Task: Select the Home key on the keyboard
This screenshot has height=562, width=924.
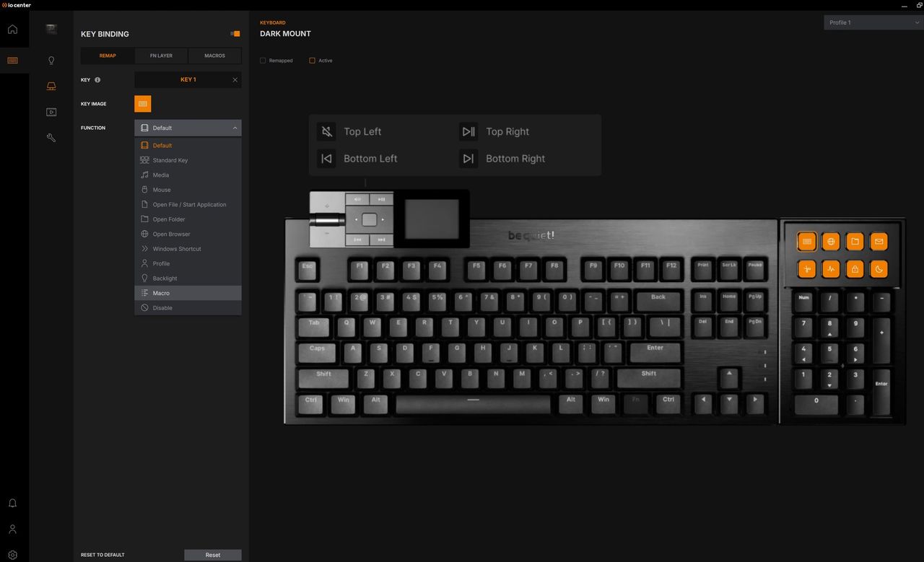Action: pos(729,301)
